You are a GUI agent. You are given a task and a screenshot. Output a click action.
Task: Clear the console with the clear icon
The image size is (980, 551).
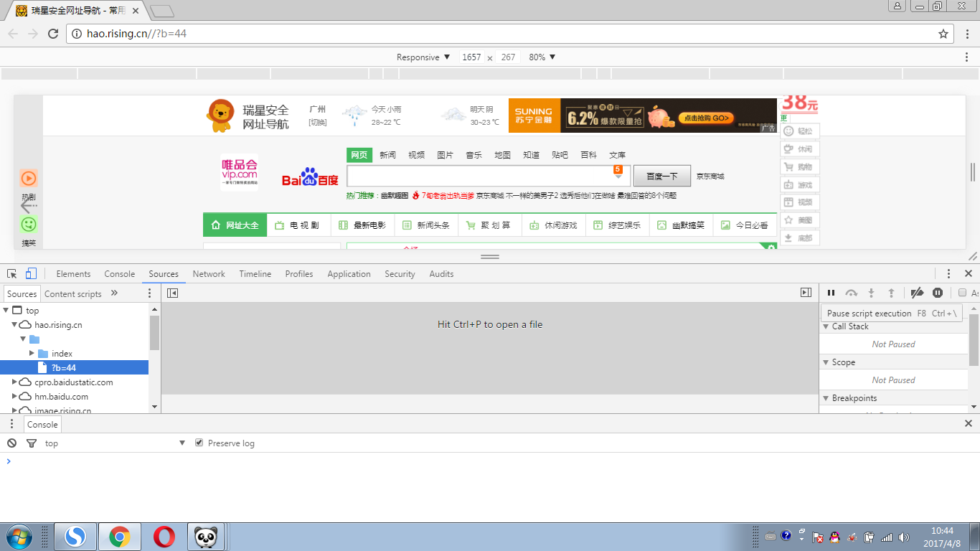12,443
